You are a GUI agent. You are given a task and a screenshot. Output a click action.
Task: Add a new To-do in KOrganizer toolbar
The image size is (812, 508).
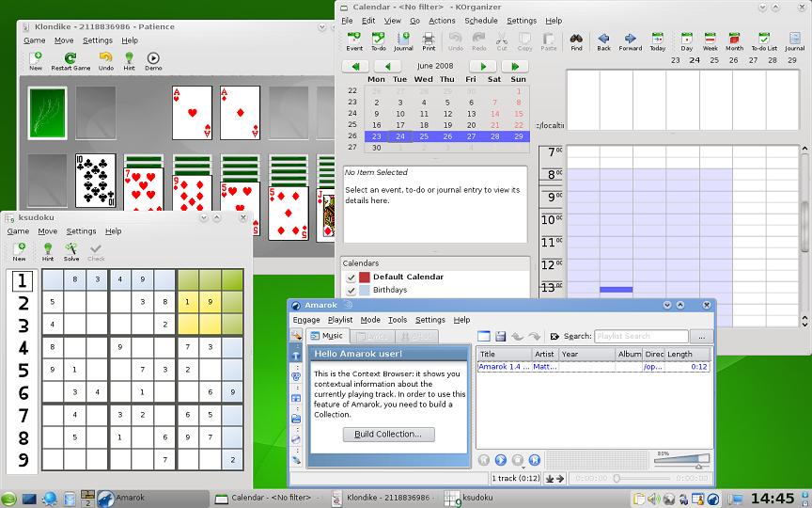[x=379, y=41]
